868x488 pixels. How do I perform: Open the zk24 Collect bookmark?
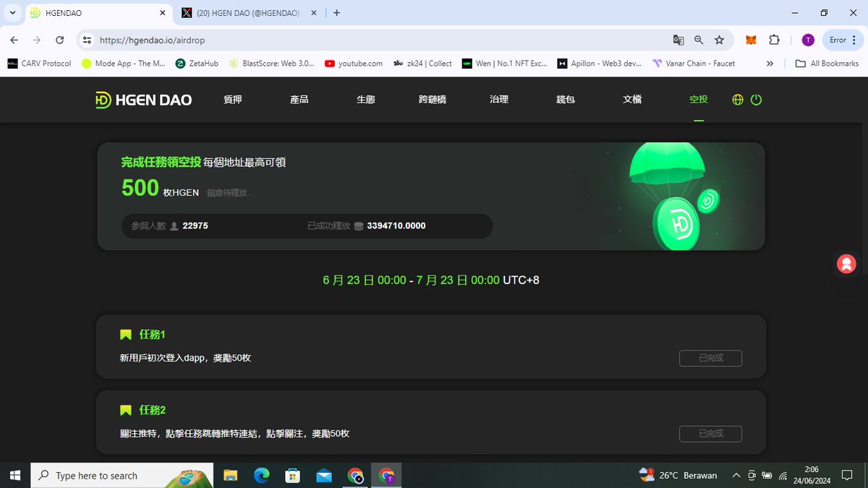tap(422, 64)
